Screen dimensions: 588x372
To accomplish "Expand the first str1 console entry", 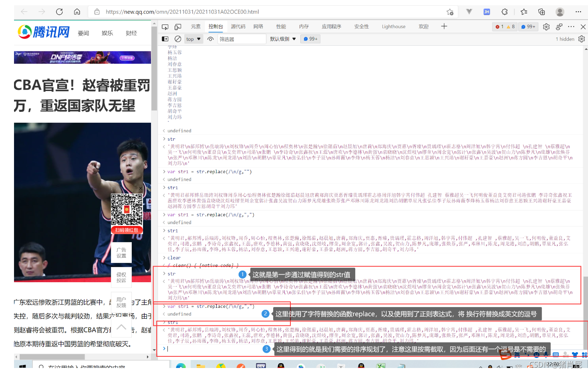I will (x=164, y=188).
